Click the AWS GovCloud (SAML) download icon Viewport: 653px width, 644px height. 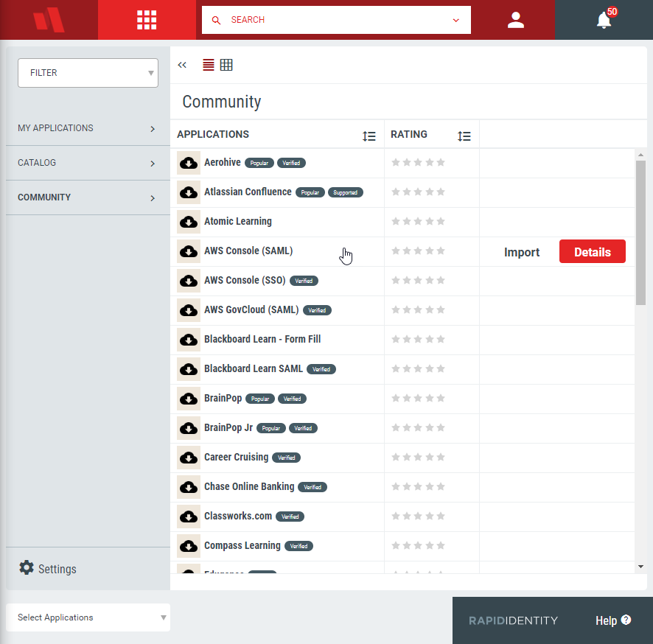189,310
